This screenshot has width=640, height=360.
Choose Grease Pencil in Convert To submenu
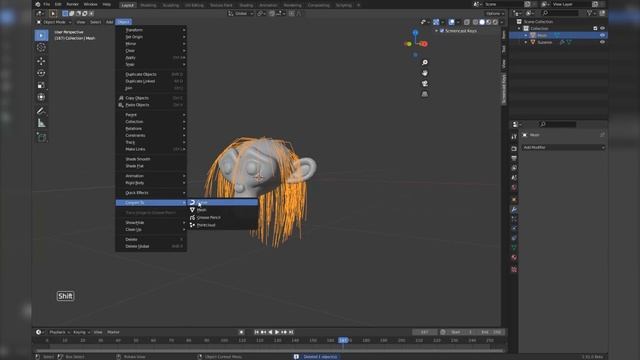223,218
